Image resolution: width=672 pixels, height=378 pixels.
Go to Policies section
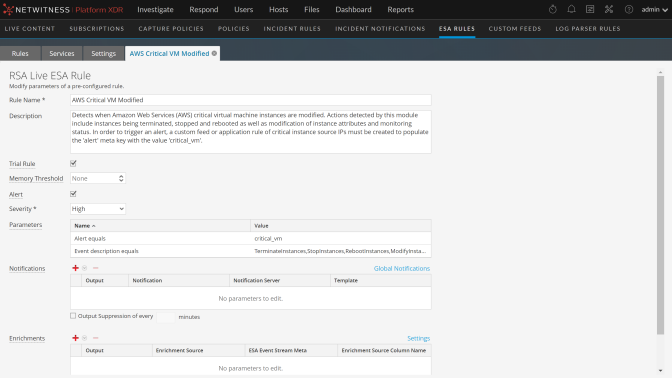234,29
